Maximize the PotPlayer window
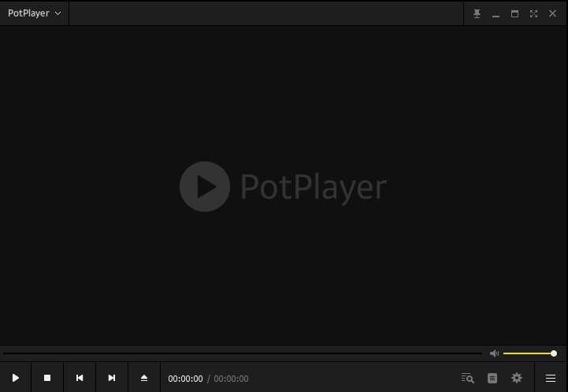568x392 pixels. click(x=514, y=13)
